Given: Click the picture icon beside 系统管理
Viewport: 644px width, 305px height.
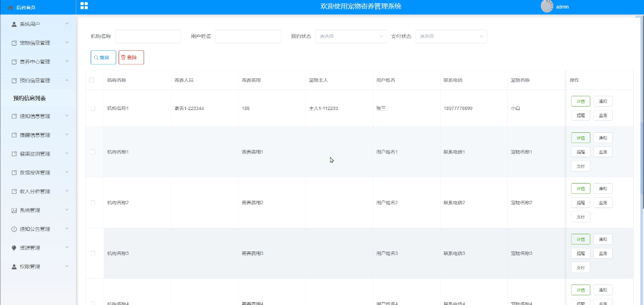Looking at the screenshot, I should [14, 210].
